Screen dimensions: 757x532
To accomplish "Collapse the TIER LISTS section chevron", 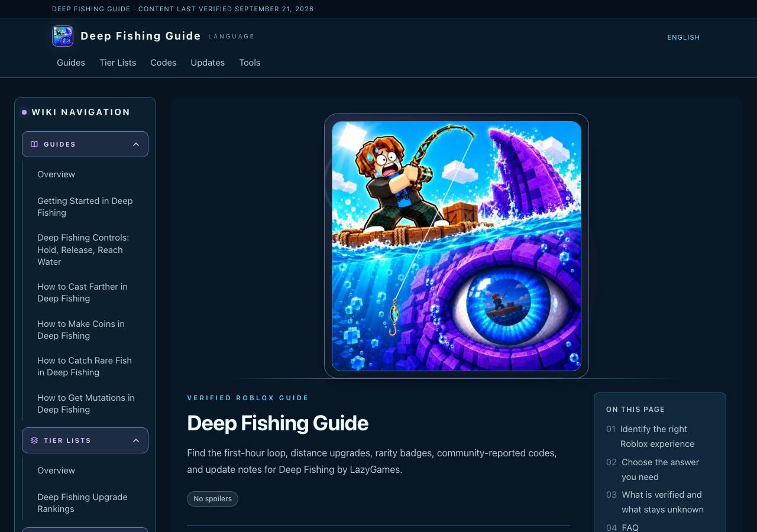I will pos(136,440).
